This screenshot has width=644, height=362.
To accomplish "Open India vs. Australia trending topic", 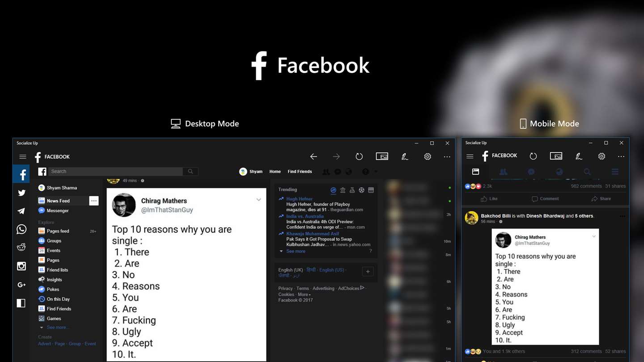I will click(x=305, y=216).
